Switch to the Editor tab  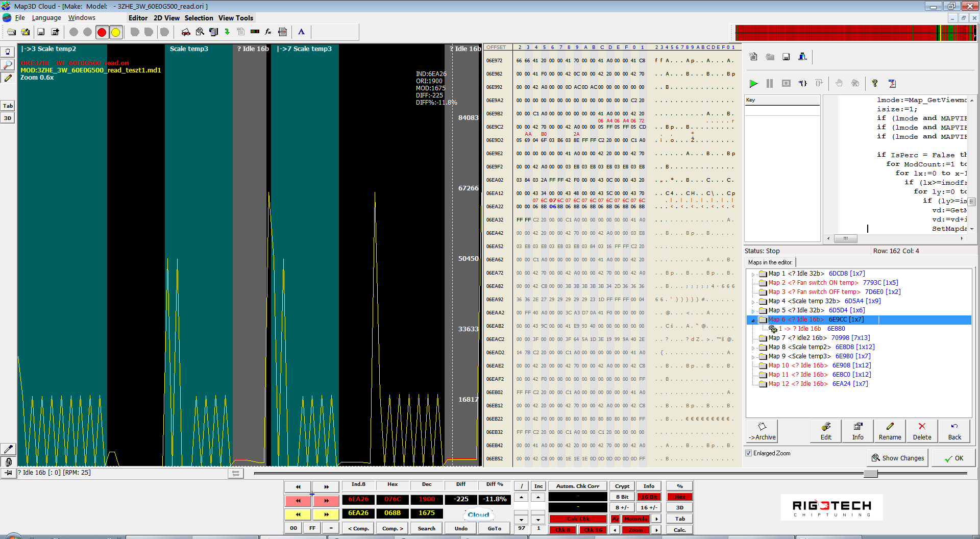pos(138,18)
